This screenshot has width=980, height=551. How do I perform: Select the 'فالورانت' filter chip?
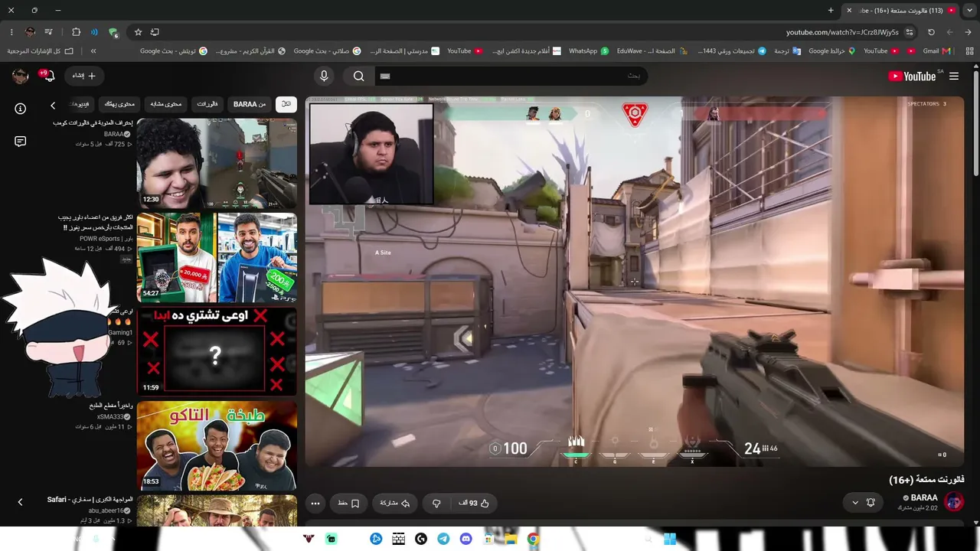click(x=207, y=104)
